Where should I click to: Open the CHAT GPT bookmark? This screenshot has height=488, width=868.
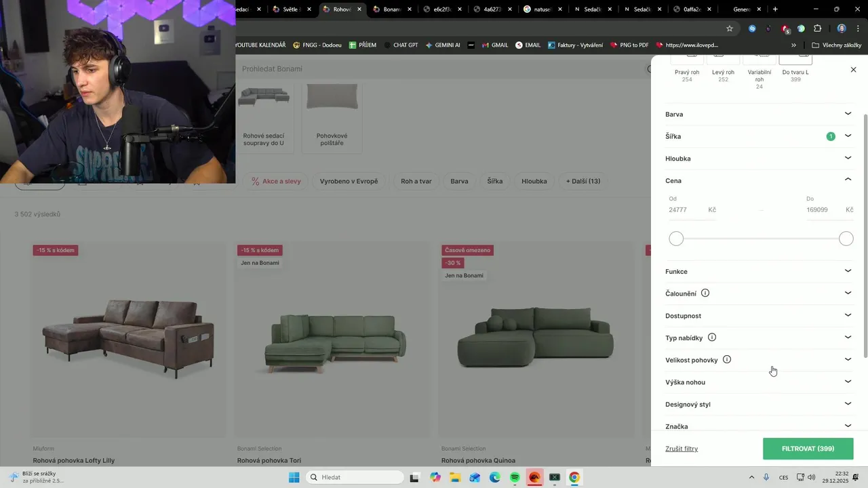click(x=401, y=45)
